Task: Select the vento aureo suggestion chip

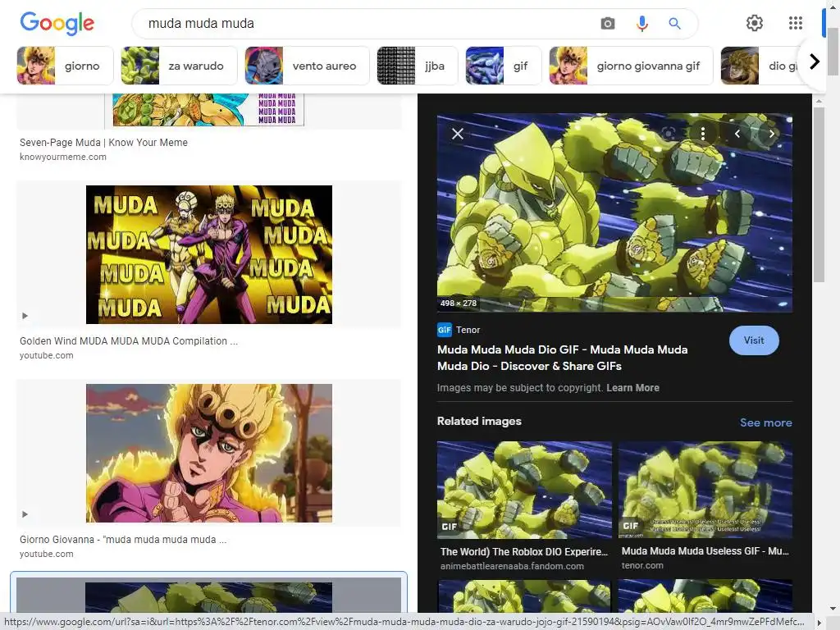Action: coord(307,66)
